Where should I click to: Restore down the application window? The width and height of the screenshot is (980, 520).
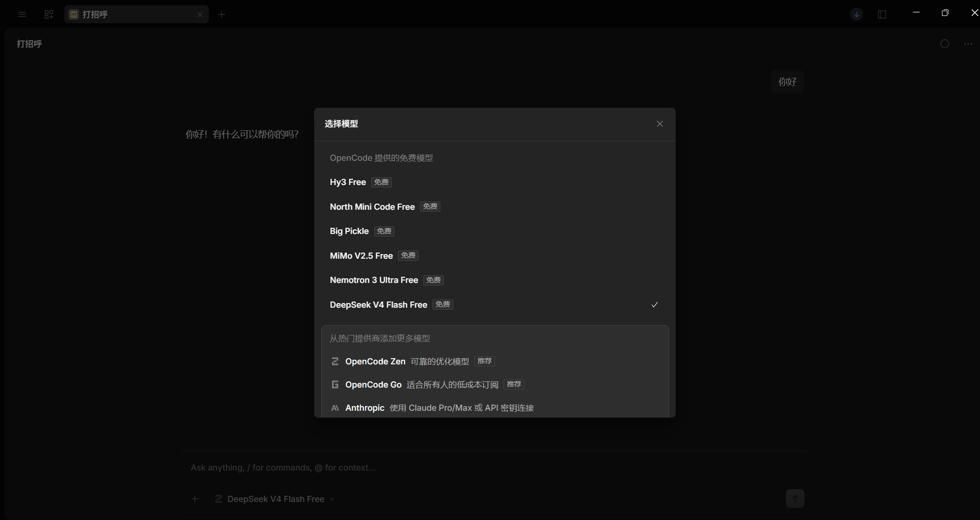945,12
